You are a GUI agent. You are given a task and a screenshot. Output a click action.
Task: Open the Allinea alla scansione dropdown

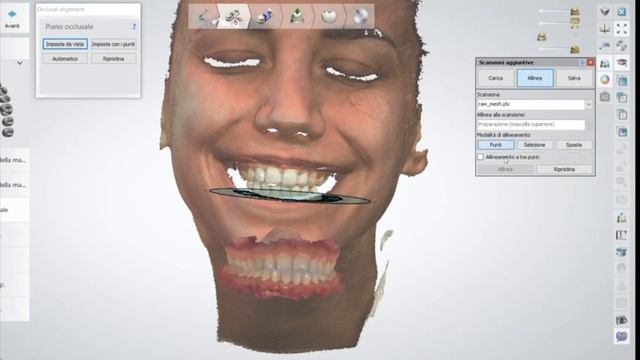[x=589, y=124]
